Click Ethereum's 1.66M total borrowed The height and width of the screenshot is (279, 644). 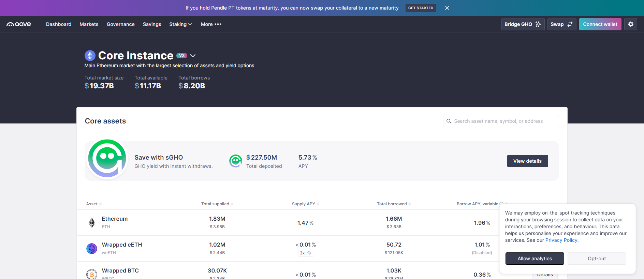[394, 219]
